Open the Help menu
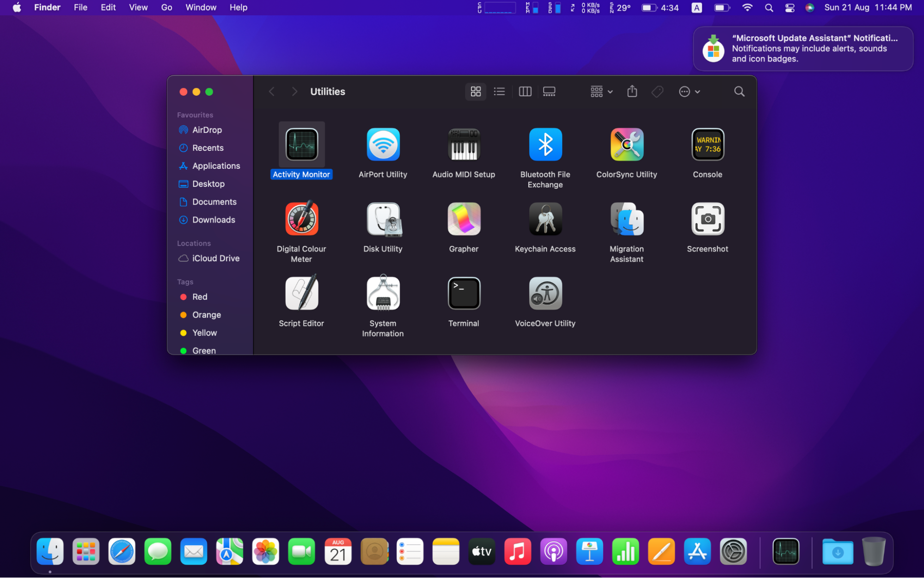This screenshot has width=924, height=578. pos(239,7)
